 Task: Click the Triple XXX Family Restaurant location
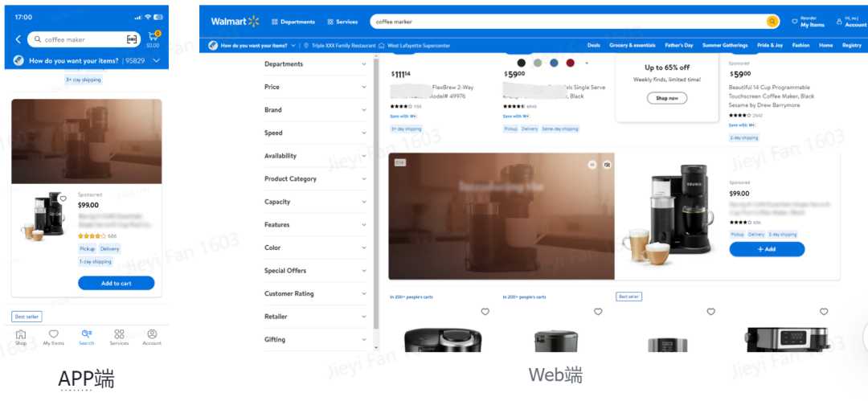coord(339,46)
